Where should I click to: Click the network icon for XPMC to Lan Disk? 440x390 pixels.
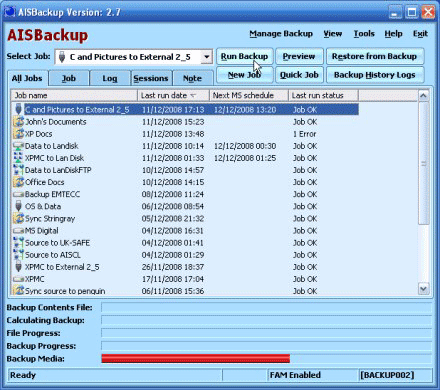point(18,158)
